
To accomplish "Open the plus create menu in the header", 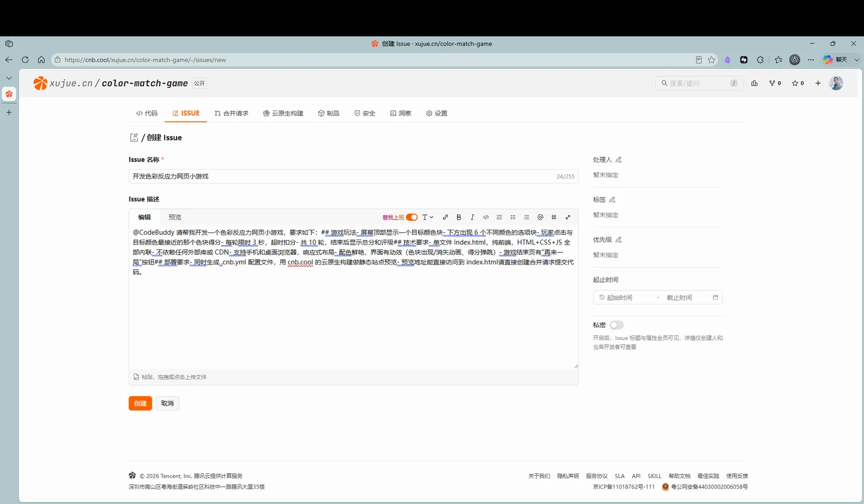I will (x=818, y=83).
